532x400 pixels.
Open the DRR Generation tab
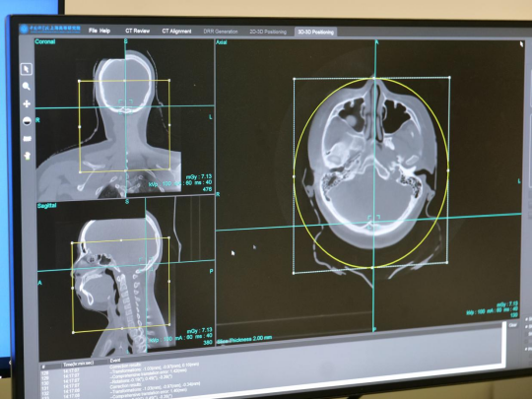(221, 32)
